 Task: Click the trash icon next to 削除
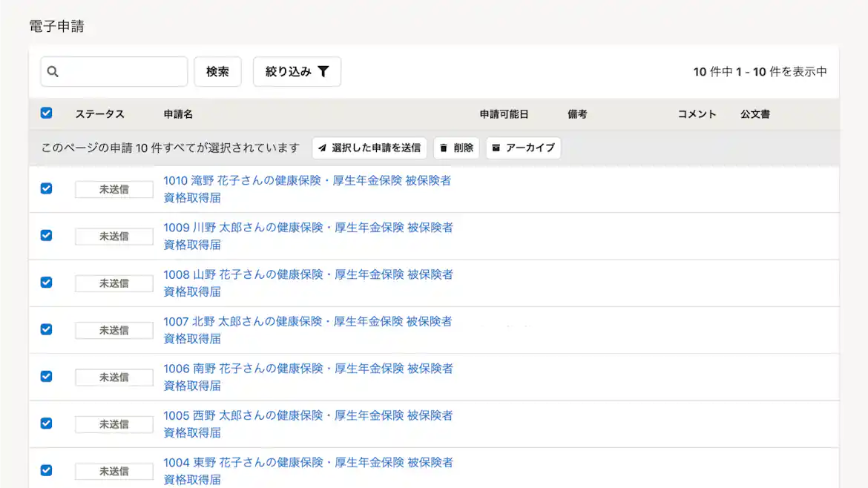click(x=442, y=148)
